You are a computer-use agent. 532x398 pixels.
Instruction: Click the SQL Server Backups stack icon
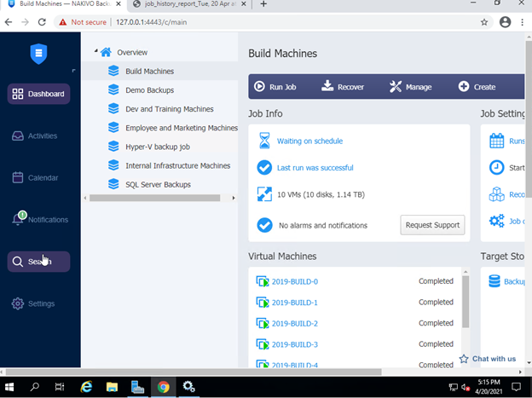[113, 184]
